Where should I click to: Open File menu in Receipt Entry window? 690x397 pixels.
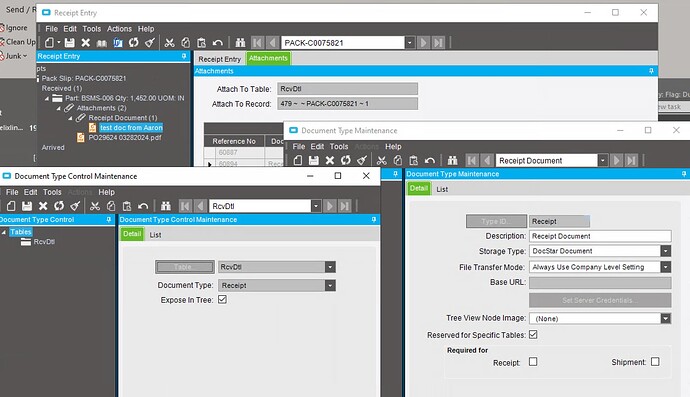[x=51, y=29]
